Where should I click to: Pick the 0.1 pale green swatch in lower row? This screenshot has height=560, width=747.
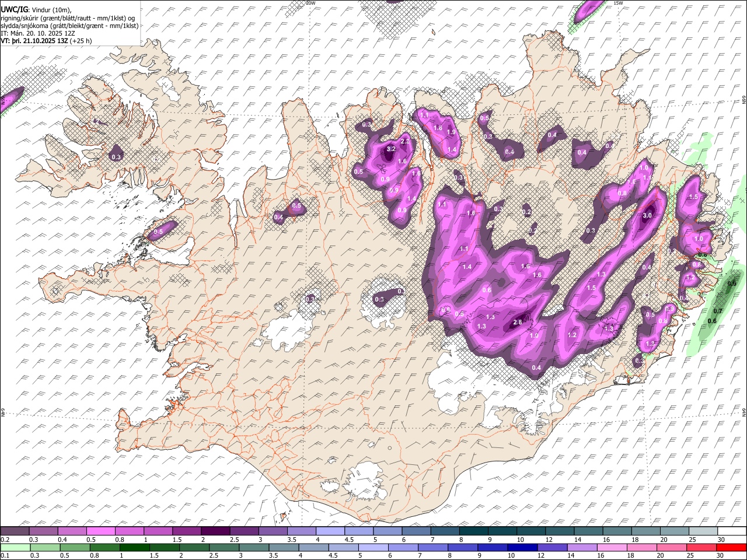click(15, 547)
